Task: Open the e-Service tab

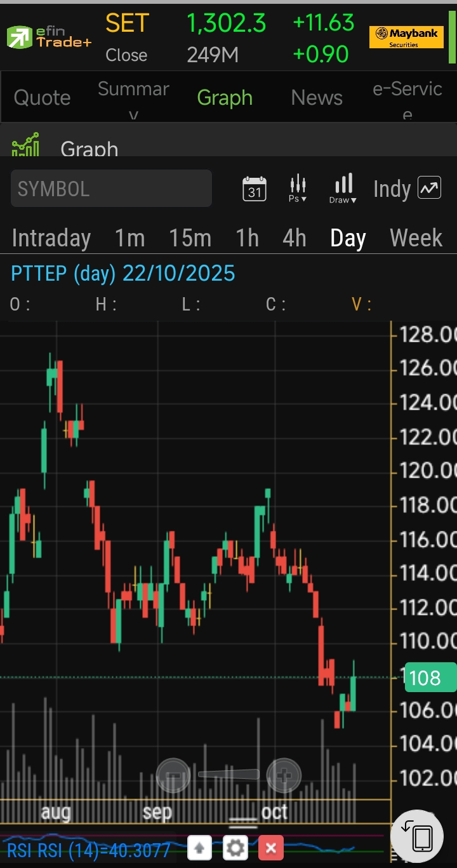Action: point(407,100)
